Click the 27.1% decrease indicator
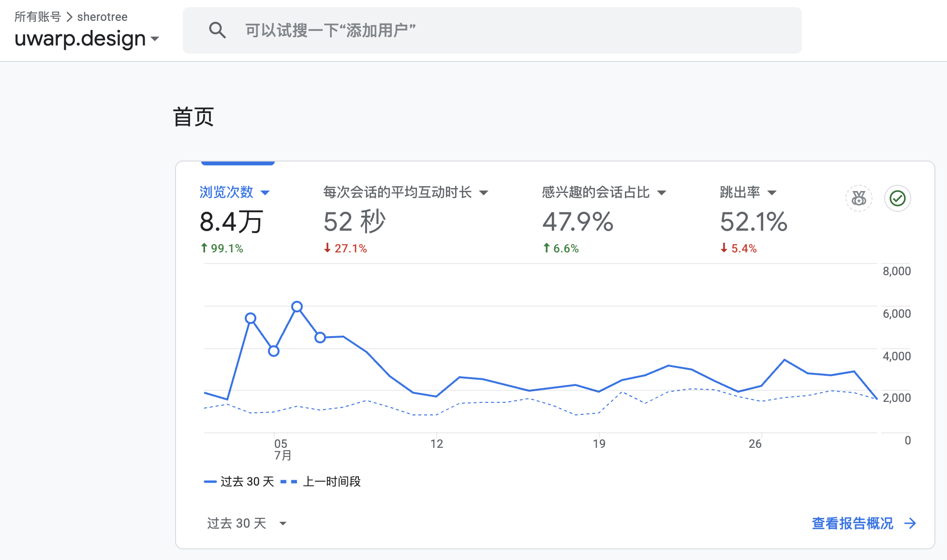 pos(345,248)
